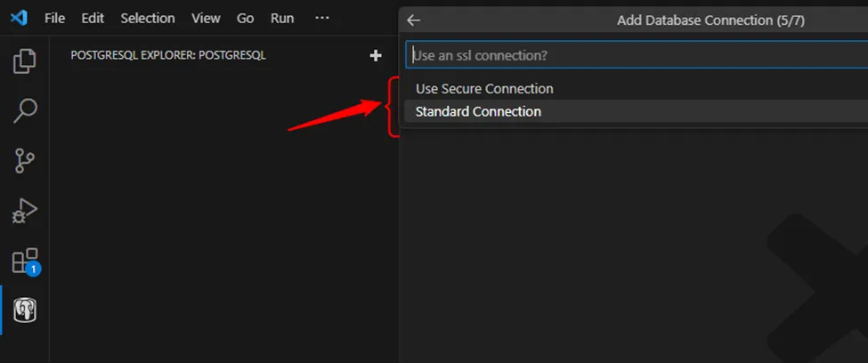Open the File menu

pyautogui.click(x=54, y=18)
